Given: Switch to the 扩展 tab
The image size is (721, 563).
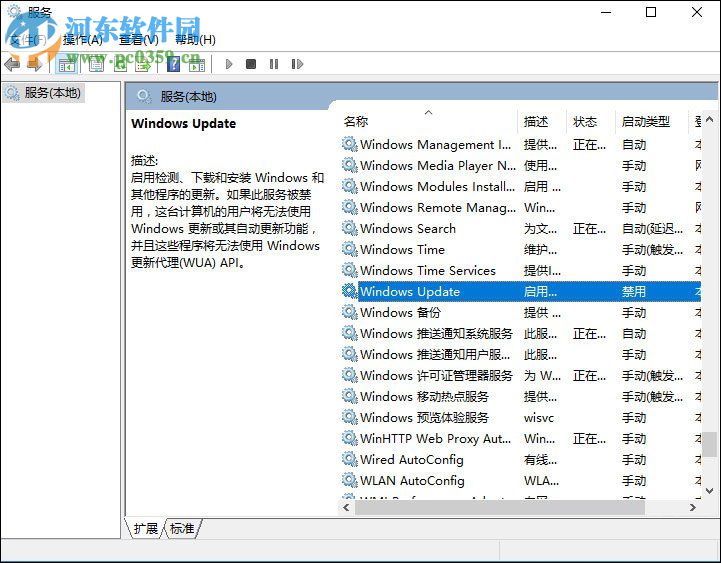Looking at the screenshot, I should coord(145,529).
